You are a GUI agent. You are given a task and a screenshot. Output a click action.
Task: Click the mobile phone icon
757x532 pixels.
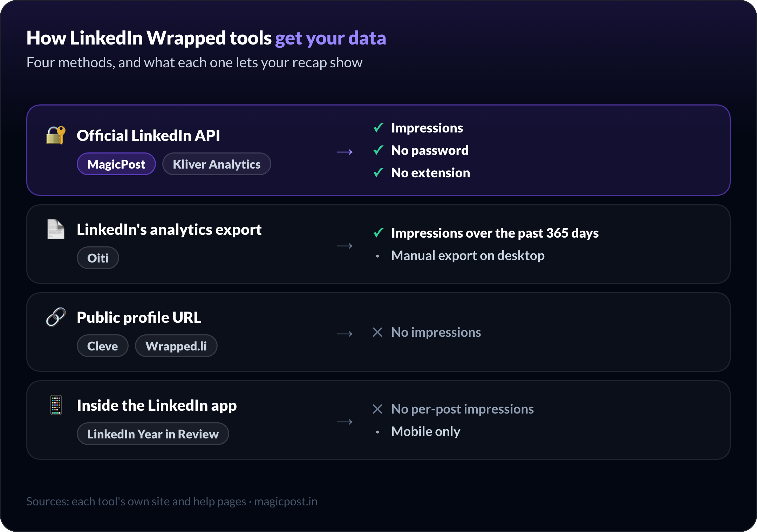[56, 405]
